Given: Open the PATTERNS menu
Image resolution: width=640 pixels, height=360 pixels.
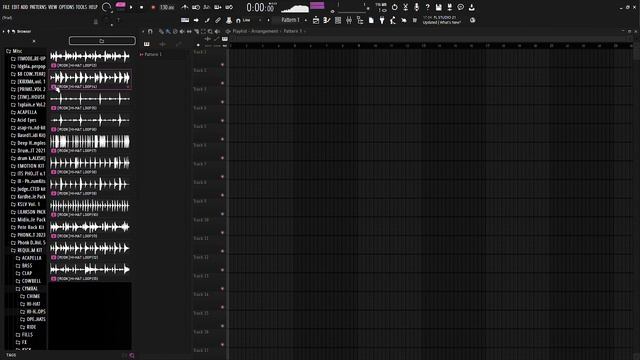Looking at the screenshot, I should pos(38,7).
